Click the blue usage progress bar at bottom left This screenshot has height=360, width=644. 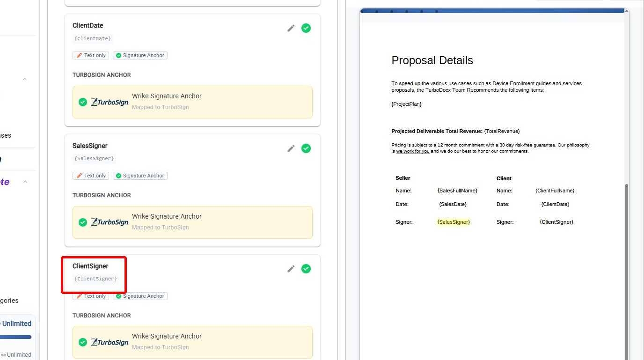tap(16, 336)
